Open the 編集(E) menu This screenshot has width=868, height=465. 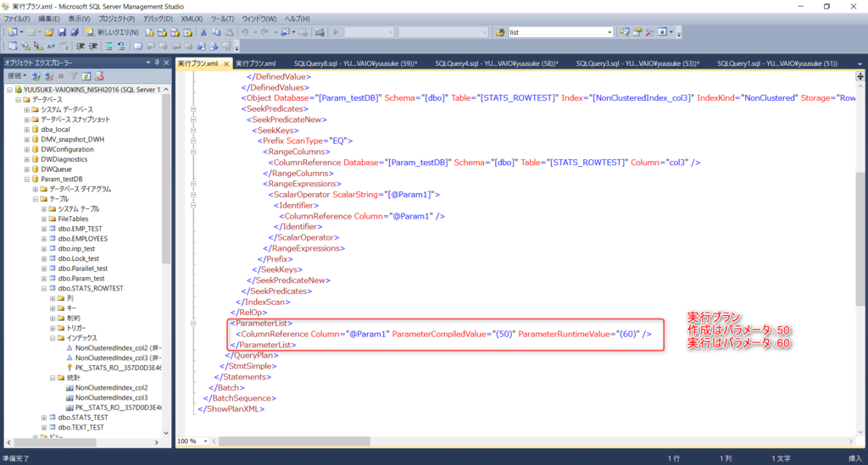coord(48,19)
